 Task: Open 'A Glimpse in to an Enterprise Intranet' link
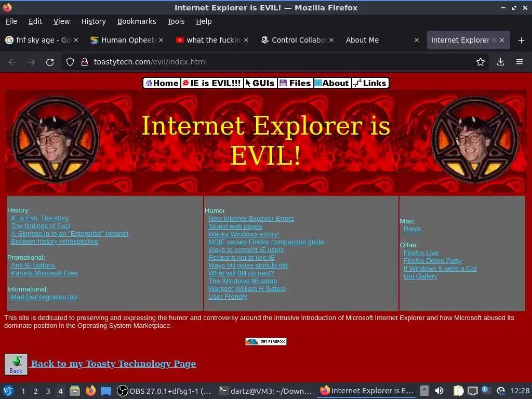(x=70, y=234)
